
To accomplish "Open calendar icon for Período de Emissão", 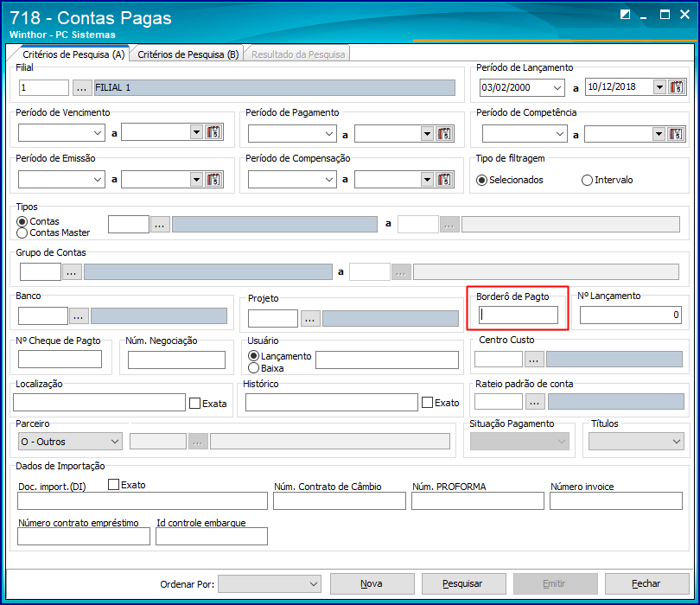I will [x=213, y=180].
